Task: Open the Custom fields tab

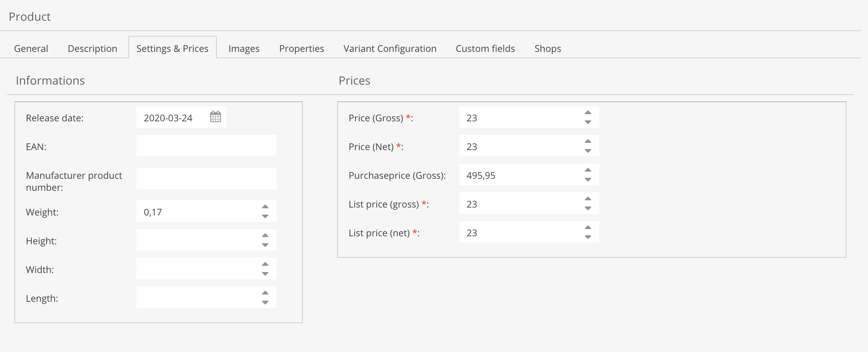Action: pos(485,49)
